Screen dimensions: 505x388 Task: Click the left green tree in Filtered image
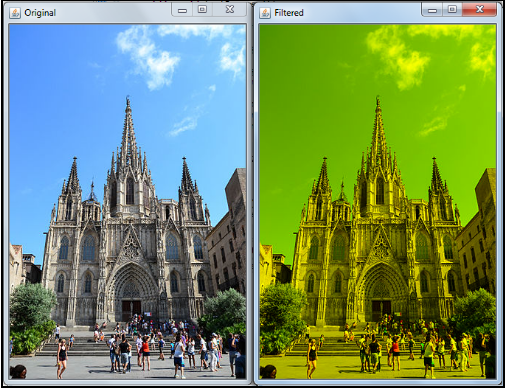pos(282,318)
